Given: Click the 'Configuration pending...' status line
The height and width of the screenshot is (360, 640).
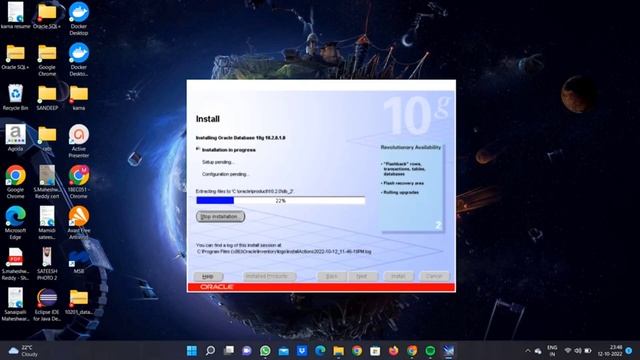Looking at the screenshot, I should tap(226, 174).
